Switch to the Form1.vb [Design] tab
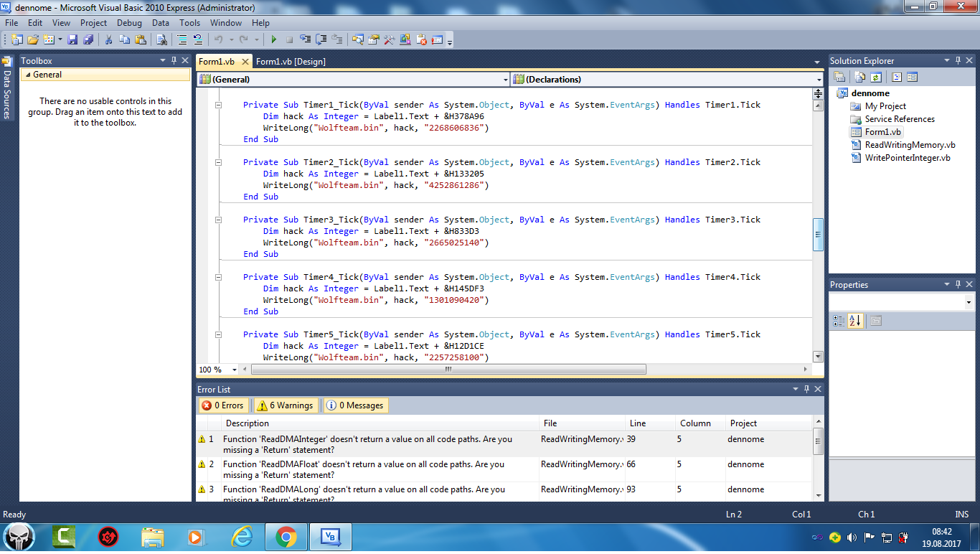The width and height of the screenshot is (980, 554). click(291, 62)
